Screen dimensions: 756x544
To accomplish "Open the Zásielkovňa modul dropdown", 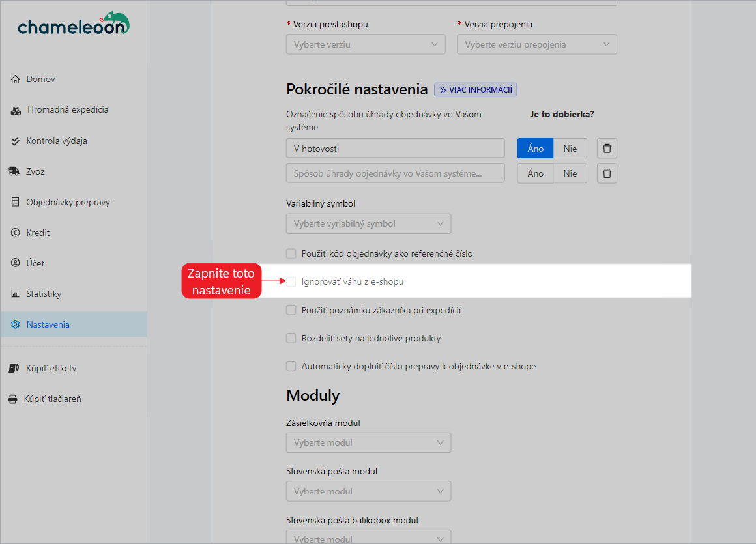I will tap(368, 442).
